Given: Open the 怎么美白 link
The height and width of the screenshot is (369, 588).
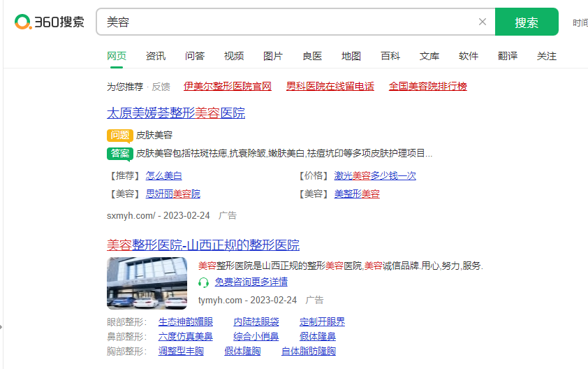Looking at the screenshot, I should [164, 175].
